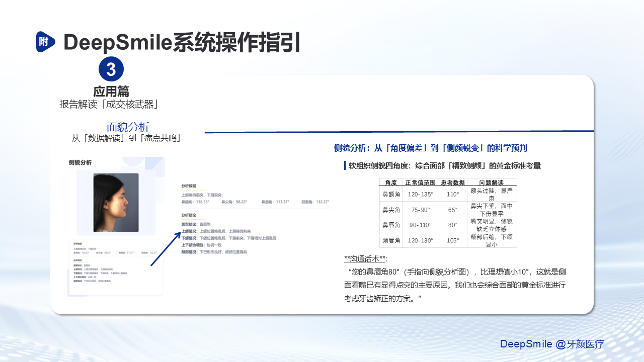Click the blue diagonal arrow

tap(166, 248)
